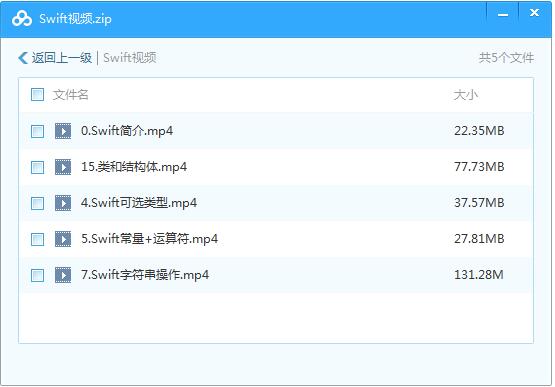Click the video icon beside 15.类和结构体.mp4
The image size is (555, 387).
(63, 167)
